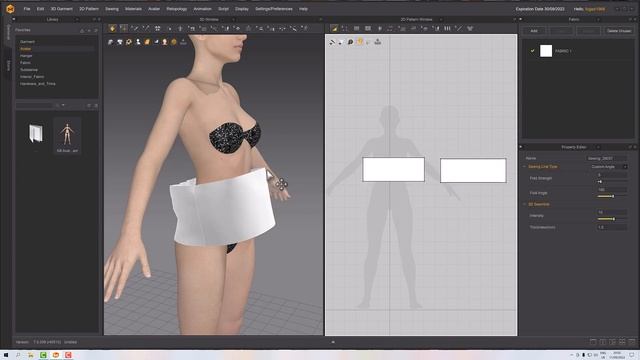Select Hardware_and_Trims in the Library list
Screen dimensions: 640x360
pyautogui.click(x=38, y=84)
